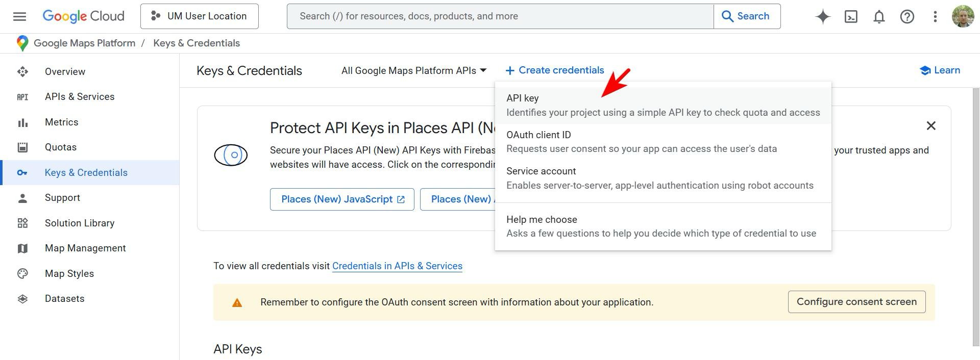The height and width of the screenshot is (360, 980).
Task: Open Solution Library in the sidebar
Action: coord(90,223)
